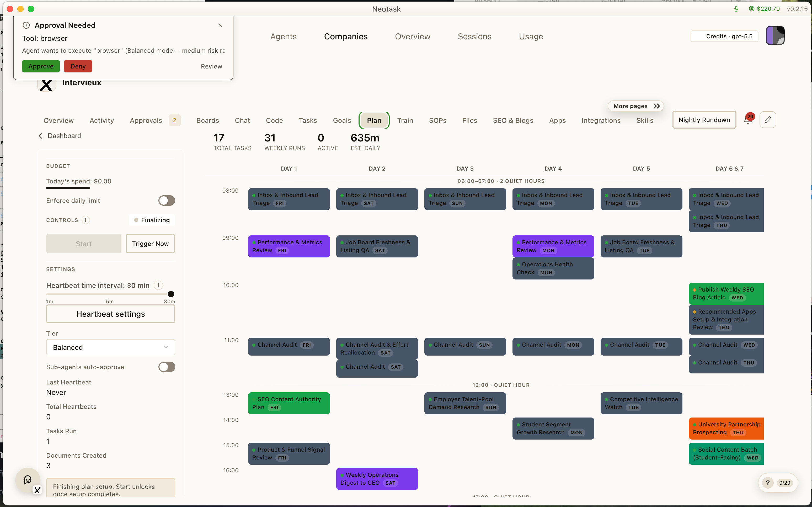Click the dollar balance $220.79 indicator
This screenshot has height=507, width=812.
point(765,9)
